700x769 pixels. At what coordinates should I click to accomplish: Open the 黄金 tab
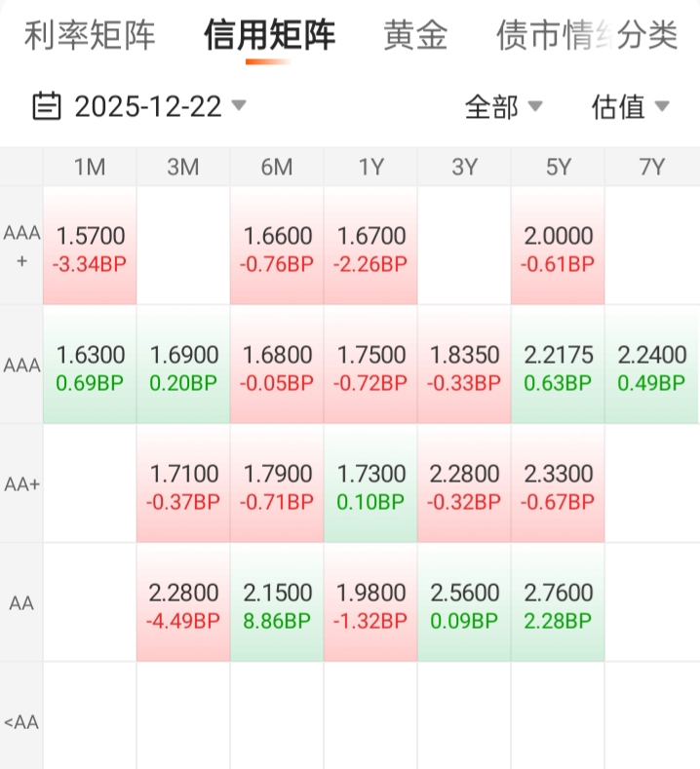coord(415,36)
